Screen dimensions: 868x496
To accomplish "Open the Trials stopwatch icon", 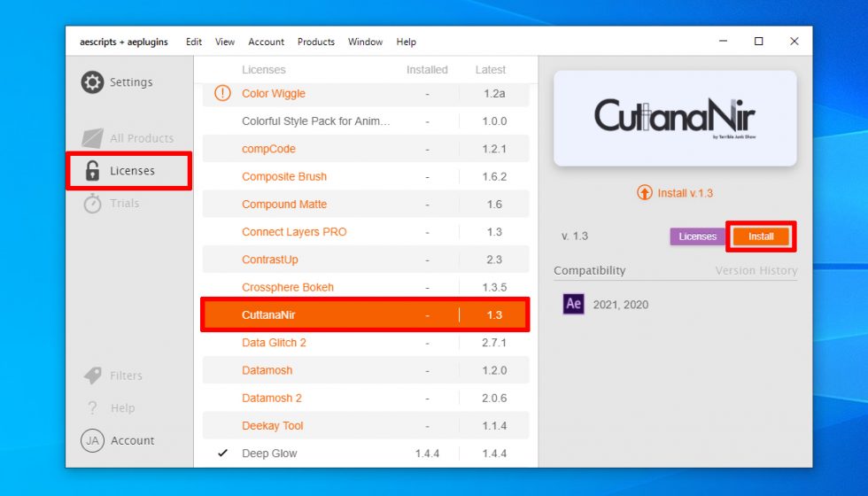I will pos(92,203).
